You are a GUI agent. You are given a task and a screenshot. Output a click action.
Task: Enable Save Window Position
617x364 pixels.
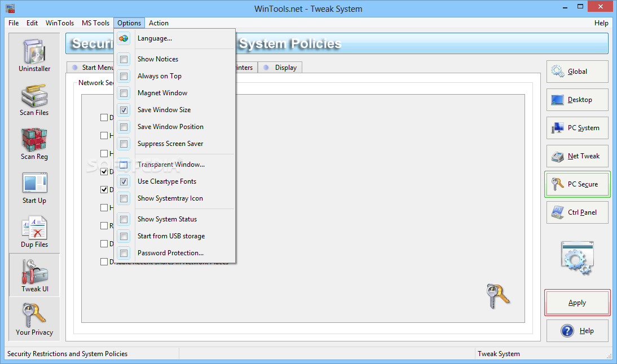(175, 127)
